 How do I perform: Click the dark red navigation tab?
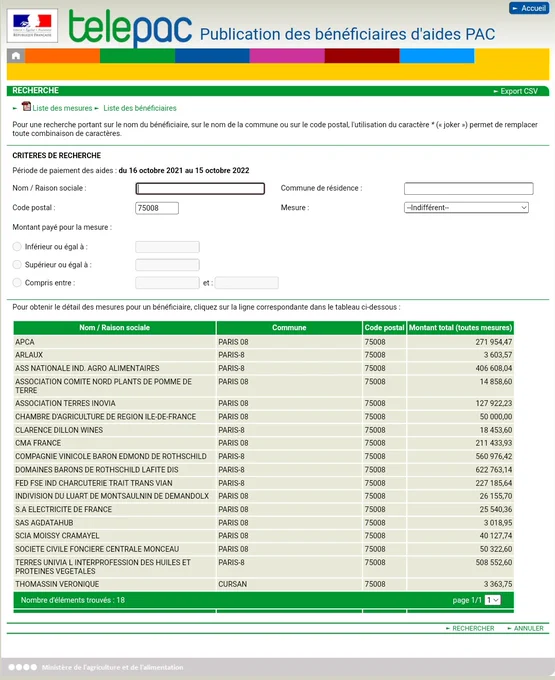click(362, 56)
